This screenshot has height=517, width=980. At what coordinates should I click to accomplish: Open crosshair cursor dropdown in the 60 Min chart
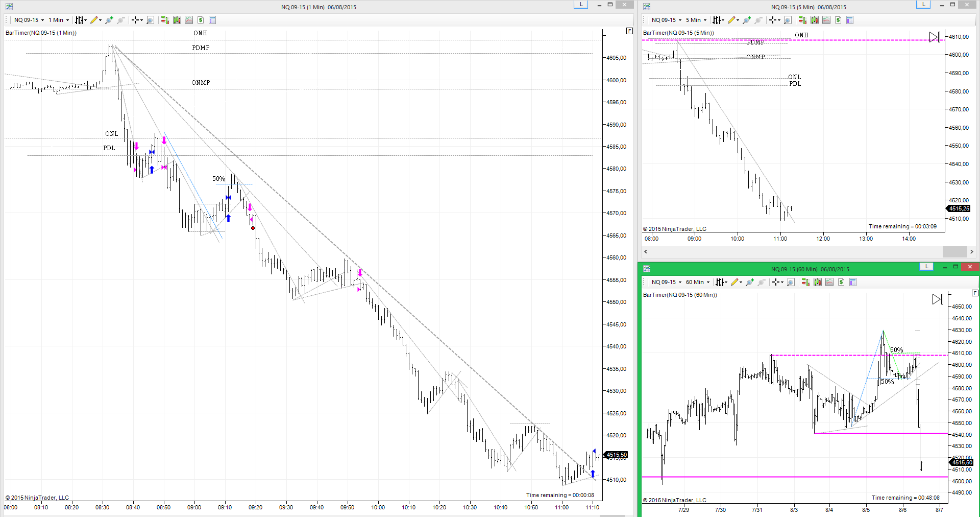coord(778,282)
